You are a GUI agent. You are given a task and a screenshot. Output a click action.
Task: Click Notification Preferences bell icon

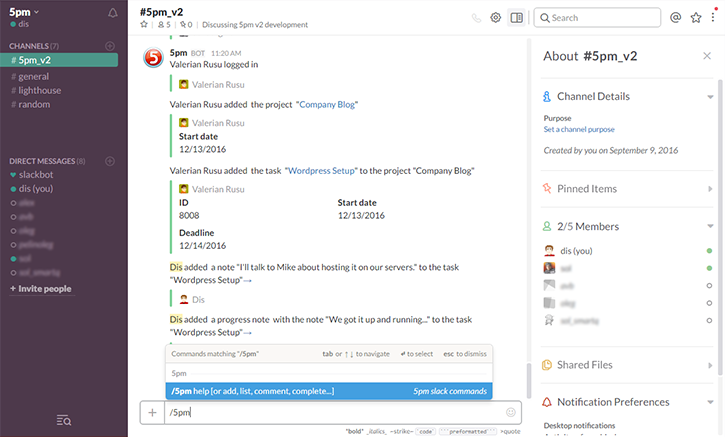pos(547,402)
